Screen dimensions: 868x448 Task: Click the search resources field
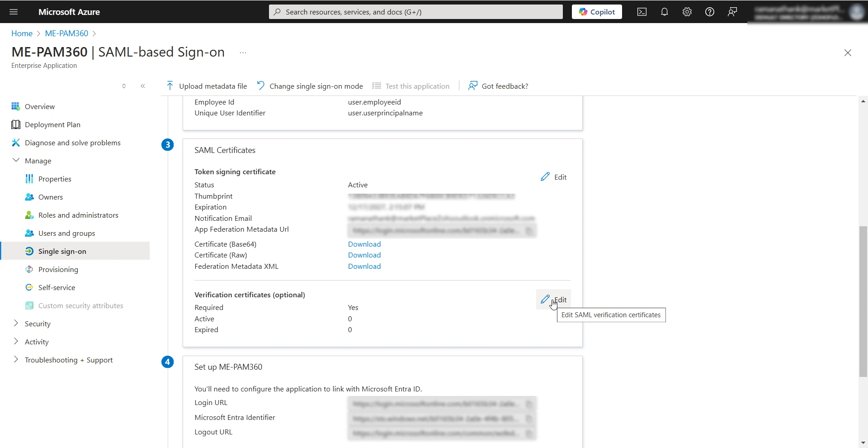415,12
